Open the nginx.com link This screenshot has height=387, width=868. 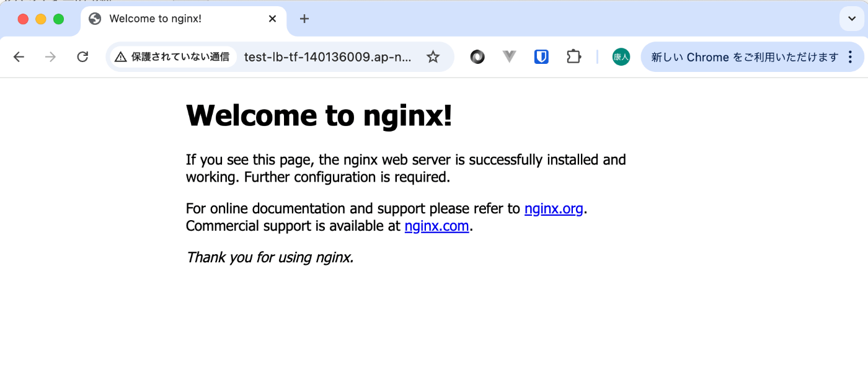[436, 226]
